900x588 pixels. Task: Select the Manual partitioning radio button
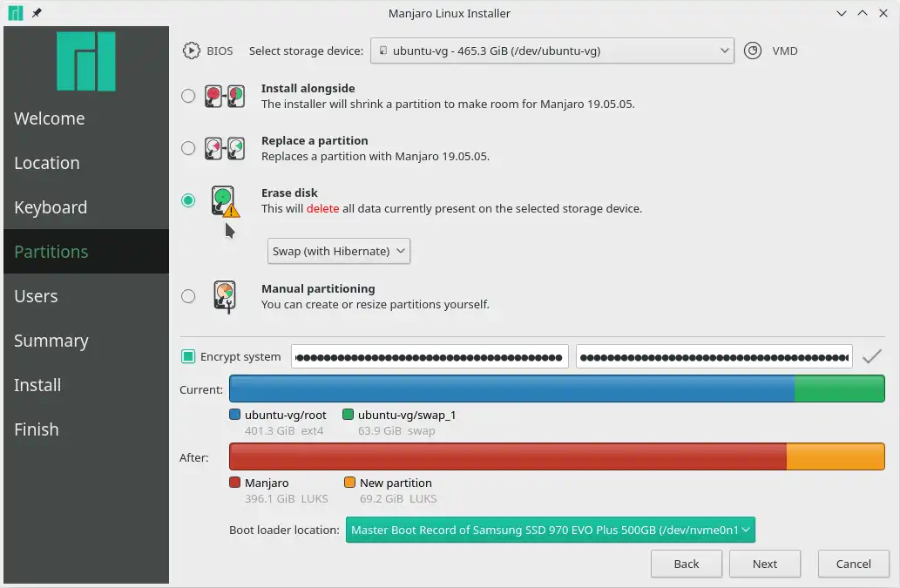[x=188, y=296]
